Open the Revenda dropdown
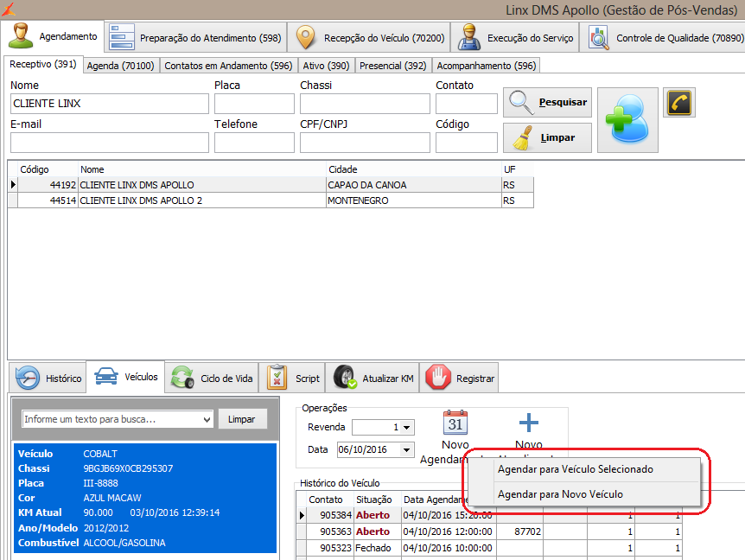Viewport: 745px width, 560px height. pyautogui.click(x=407, y=428)
